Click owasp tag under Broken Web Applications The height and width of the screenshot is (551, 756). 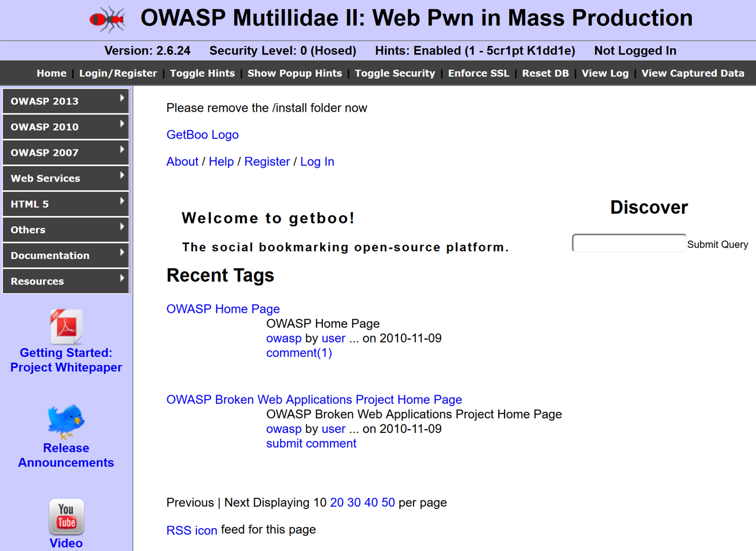point(283,428)
